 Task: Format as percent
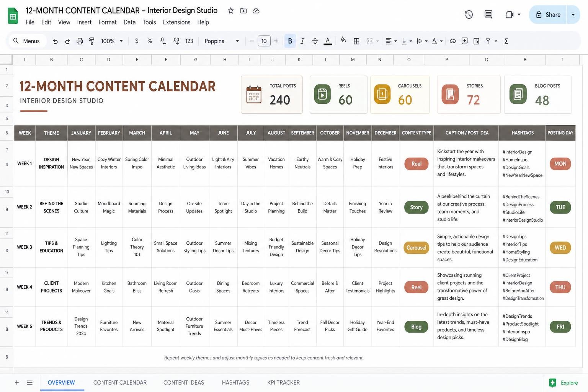point(150,41)
